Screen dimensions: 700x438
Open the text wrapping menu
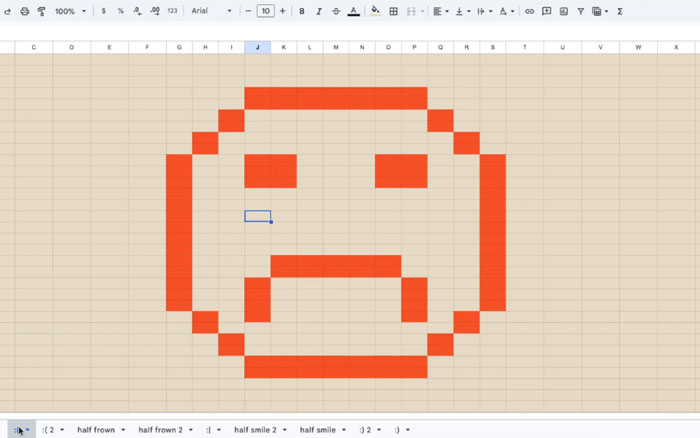[484, 12]
